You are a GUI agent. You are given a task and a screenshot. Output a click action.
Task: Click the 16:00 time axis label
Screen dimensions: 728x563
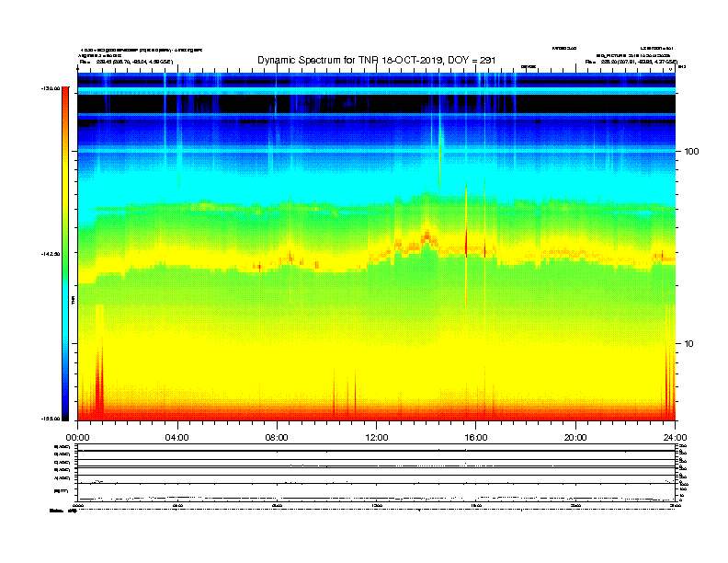476,438
